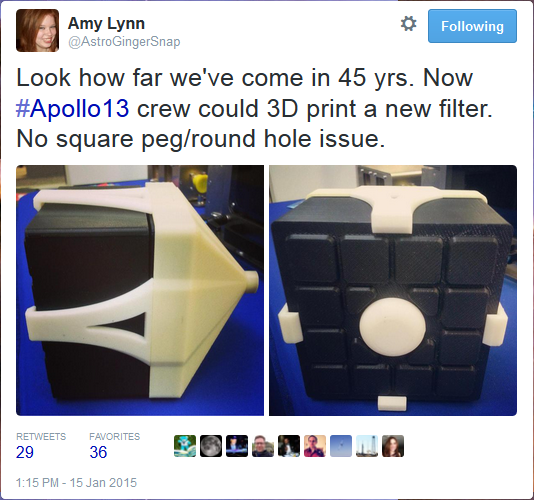This screenshot has width=534, height=500.
Task: Open the @AstroGingerSnap handle link
Action: tap(124, 42)
